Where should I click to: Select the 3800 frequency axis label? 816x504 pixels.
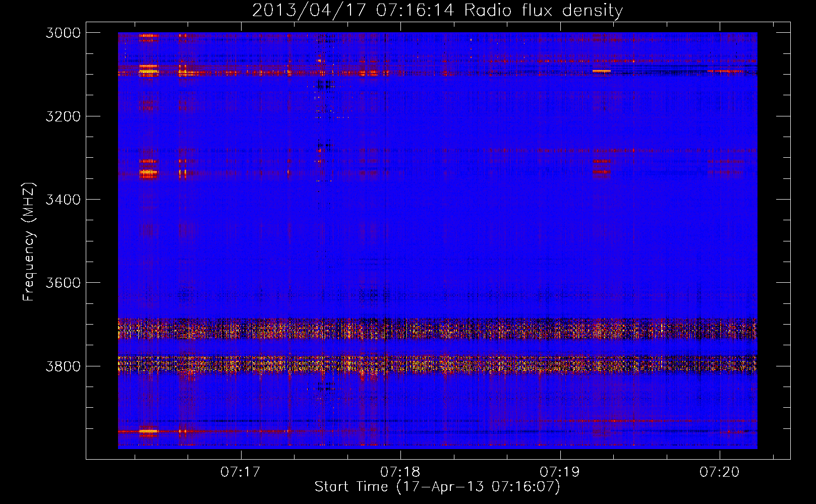tap(63, 366)
